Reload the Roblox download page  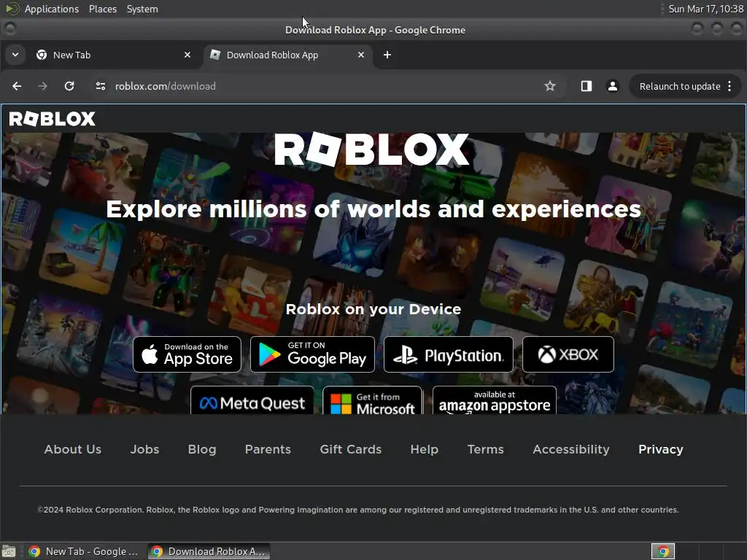click(69, 86)
